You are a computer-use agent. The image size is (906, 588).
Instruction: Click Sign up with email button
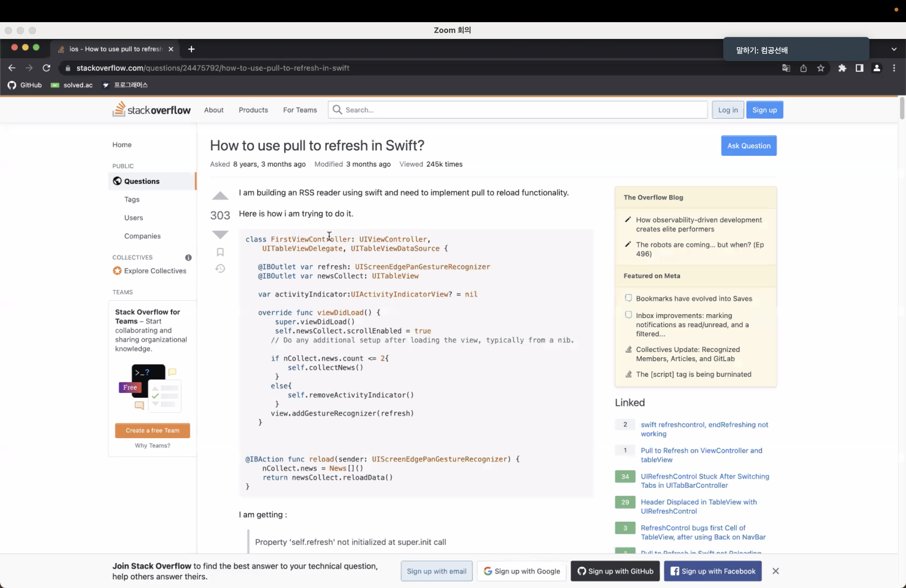436,571
